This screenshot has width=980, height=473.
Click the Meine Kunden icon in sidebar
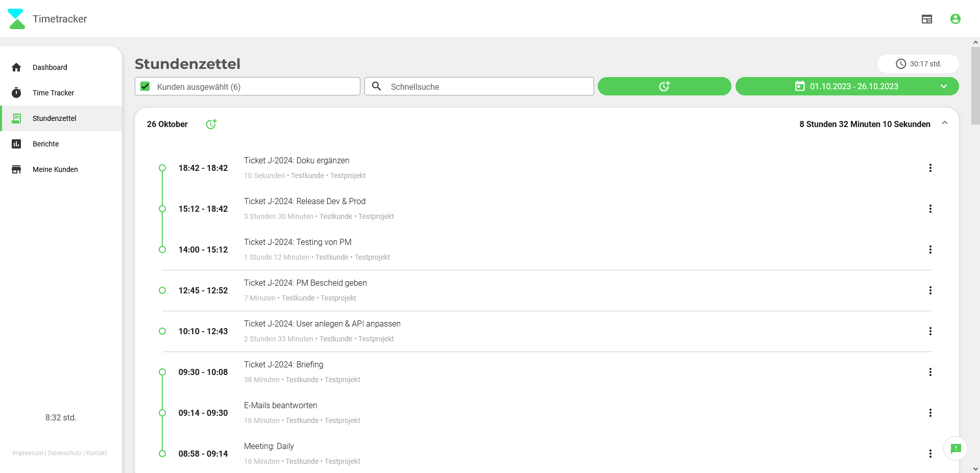(x=17, y=169)
